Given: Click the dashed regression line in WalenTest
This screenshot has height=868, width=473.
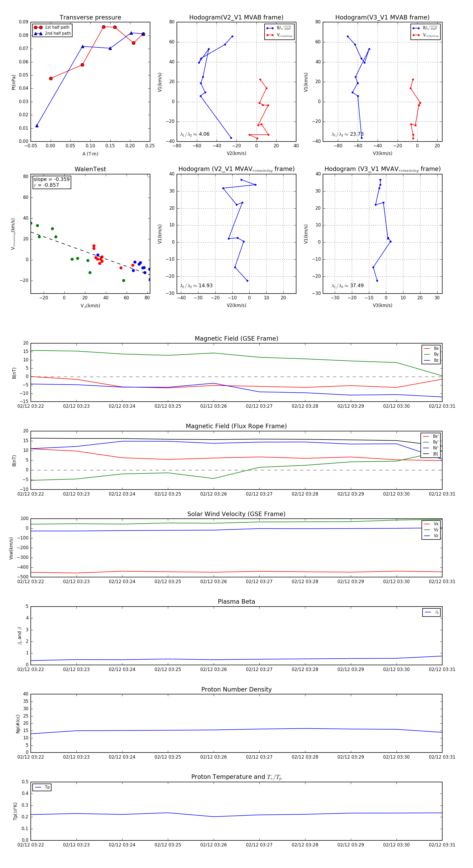Looking at the screenshot, I should click(90, 253).
